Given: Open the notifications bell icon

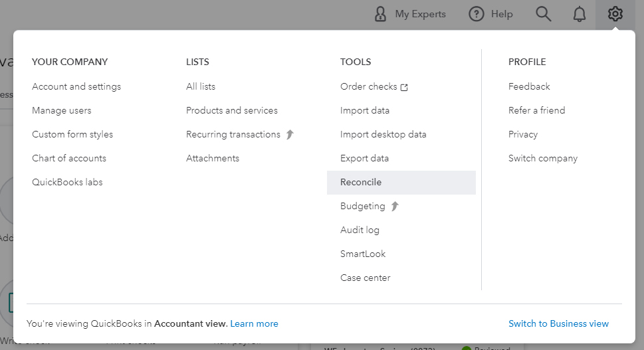Looking at the screenshot, I should click(579, 14).
